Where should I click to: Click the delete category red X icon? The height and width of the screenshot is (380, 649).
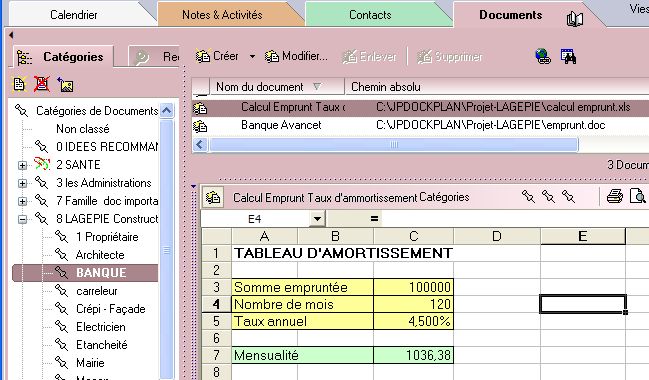[x=42, y=84]
